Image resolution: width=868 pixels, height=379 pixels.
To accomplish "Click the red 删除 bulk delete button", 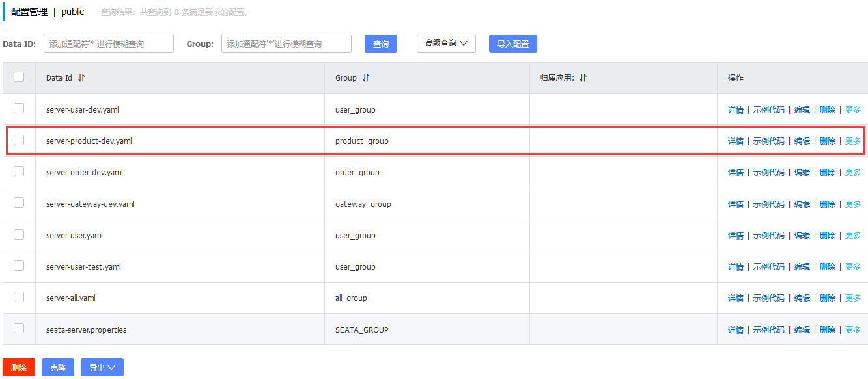I will 19,368.
